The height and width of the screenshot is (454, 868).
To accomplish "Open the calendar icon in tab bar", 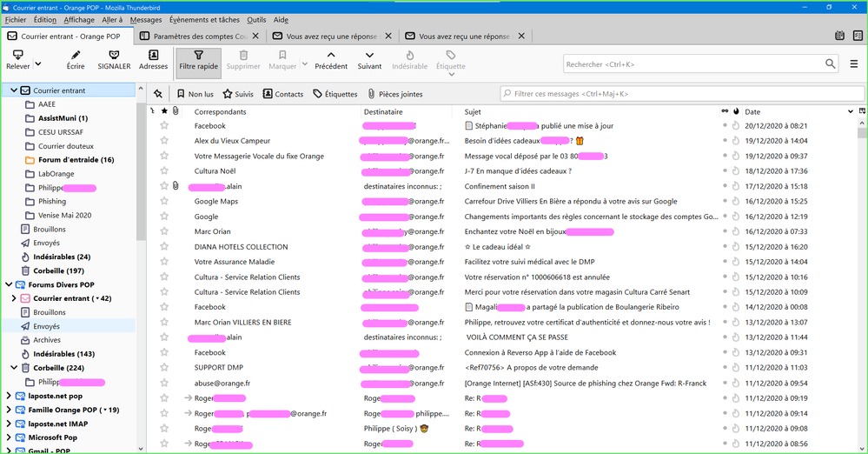I will point(839,36).
